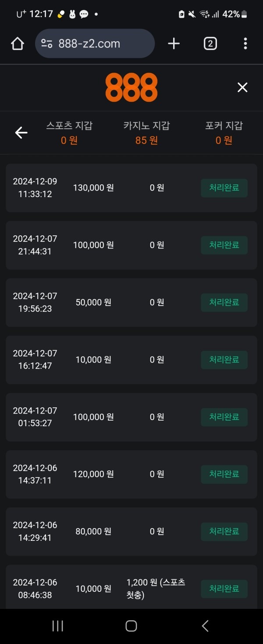Screen dimensions: 263x644
Task: Open a new browser tab with plus icon
Action: [174, 43]
